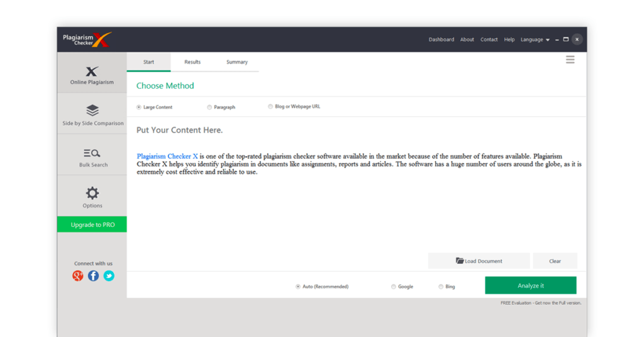Viewport: 644px width, 337px height.
Task: Click inside the content text area
Action: (358, 207)
